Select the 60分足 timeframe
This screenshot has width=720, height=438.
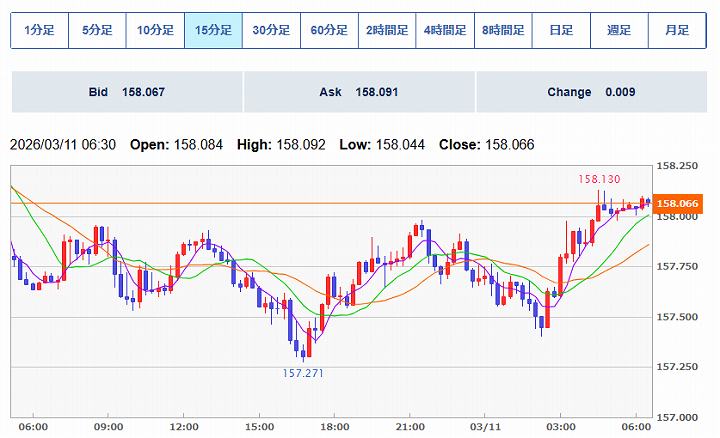pos(329,30)
